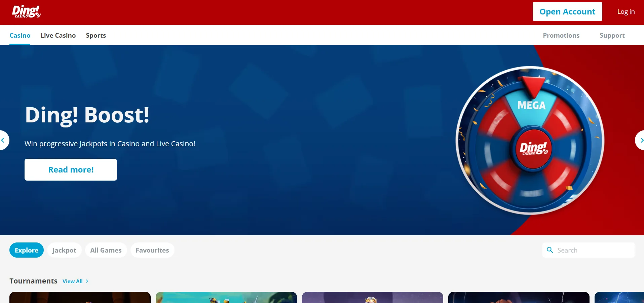
Task: Click the Ding! Casino logo in header
Action: [26, 11]
